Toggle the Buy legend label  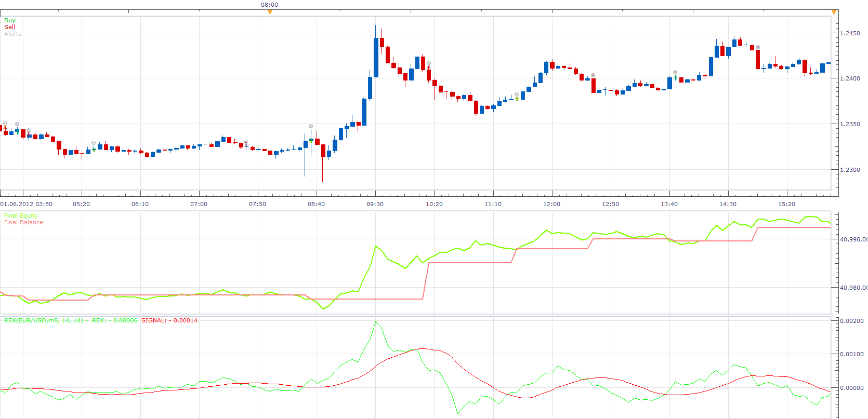10,20
